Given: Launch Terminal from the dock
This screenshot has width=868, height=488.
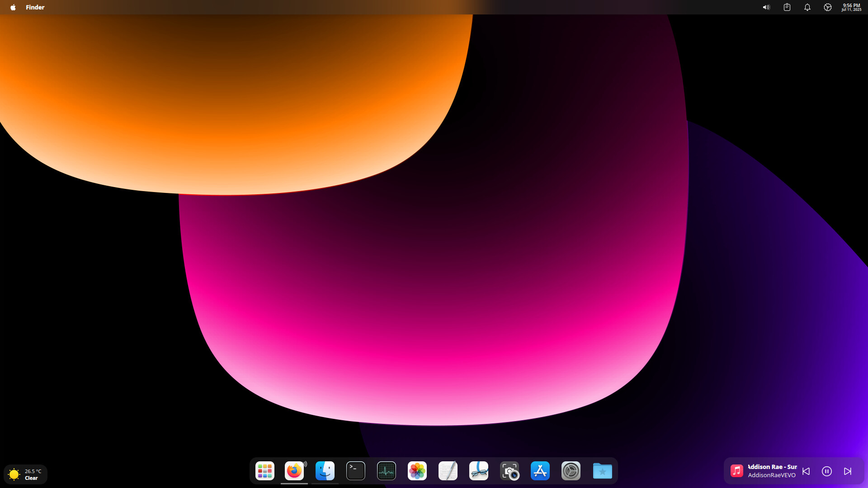Looking at the screenshot, I should coord(356,471).
